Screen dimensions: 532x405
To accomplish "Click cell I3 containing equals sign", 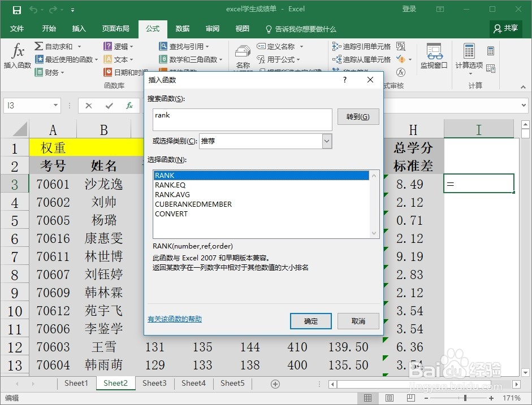I will [x=479, y=184].
